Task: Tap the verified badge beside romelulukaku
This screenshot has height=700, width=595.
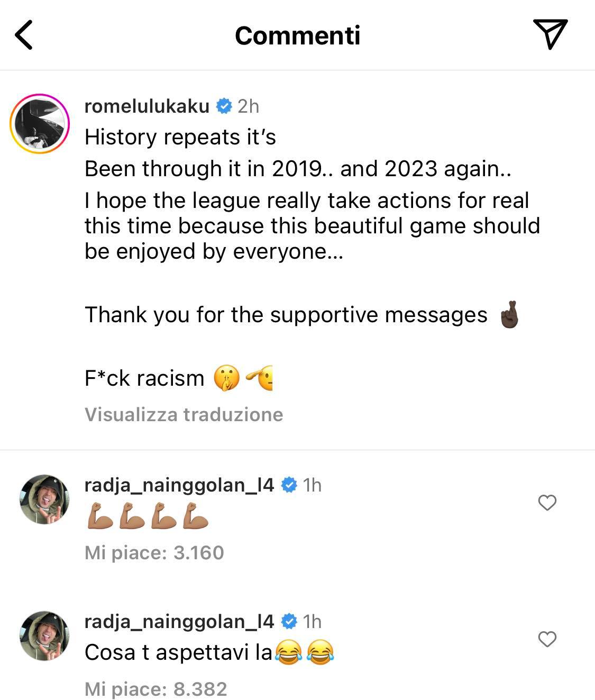Action: click(x=224, y=106)
